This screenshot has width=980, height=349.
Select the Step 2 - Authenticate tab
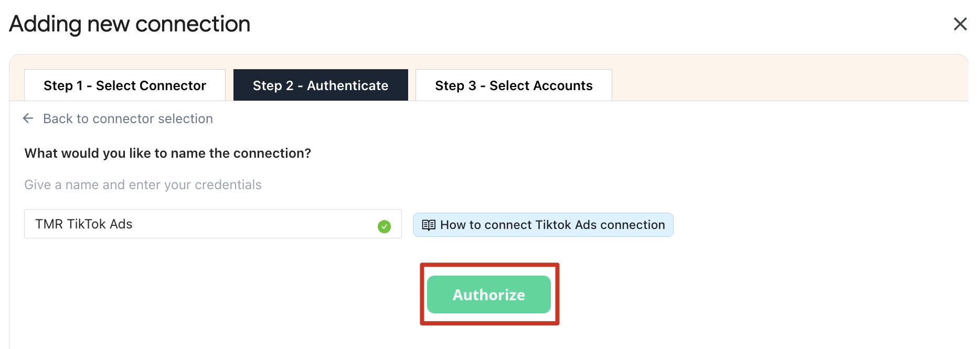click(321, 85)
